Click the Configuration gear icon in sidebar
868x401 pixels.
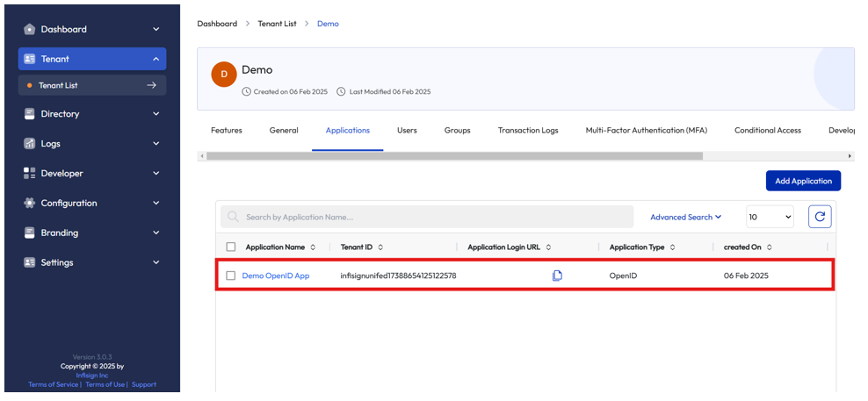click(30, 204)
